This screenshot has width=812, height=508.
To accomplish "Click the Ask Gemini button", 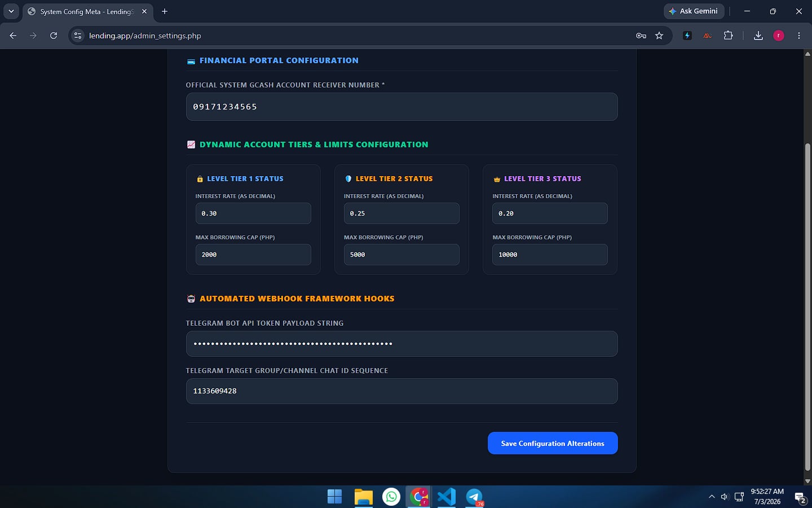I will tap(694, 11).
